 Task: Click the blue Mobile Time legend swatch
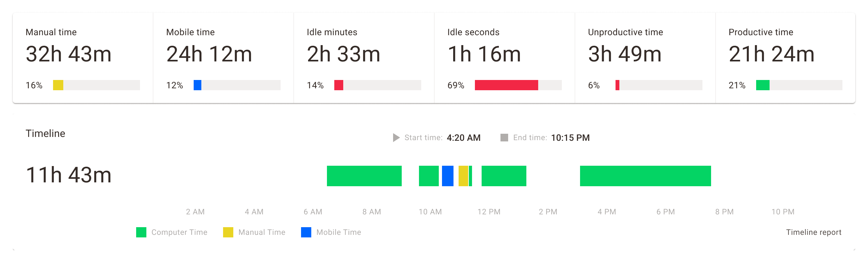click(x=306, y=232)
